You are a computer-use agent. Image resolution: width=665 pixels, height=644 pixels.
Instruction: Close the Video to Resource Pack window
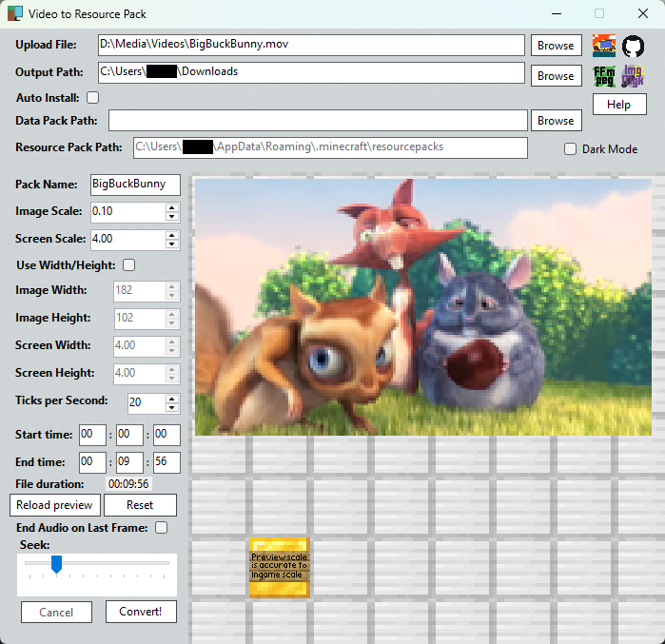(x=643, y=13)
